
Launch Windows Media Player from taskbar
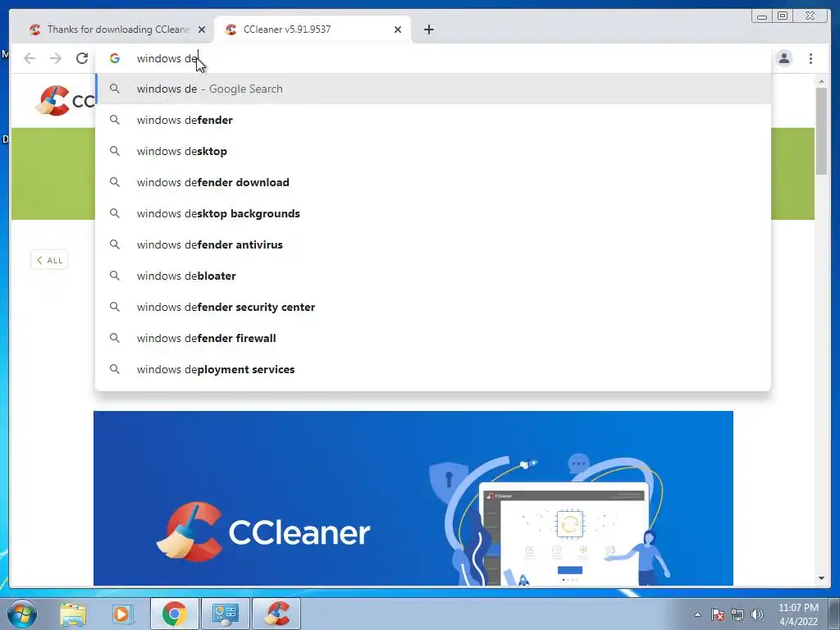click(123, 614)
